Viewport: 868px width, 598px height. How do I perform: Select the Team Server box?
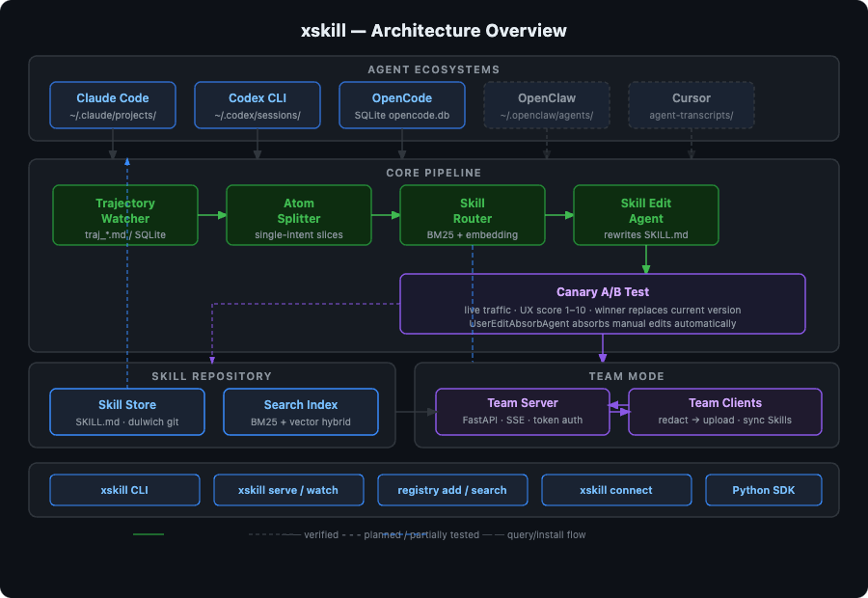[x=523, y=412]
